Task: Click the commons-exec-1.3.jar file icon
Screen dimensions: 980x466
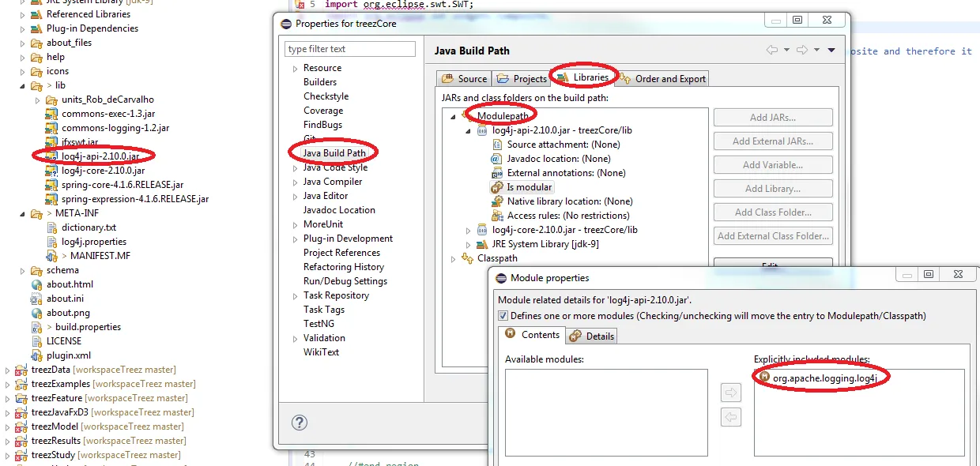Action: point(53,114)
